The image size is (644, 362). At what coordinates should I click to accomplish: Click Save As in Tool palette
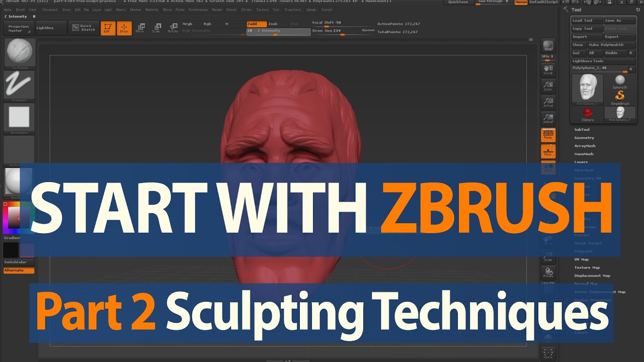[x=620, y=21]
